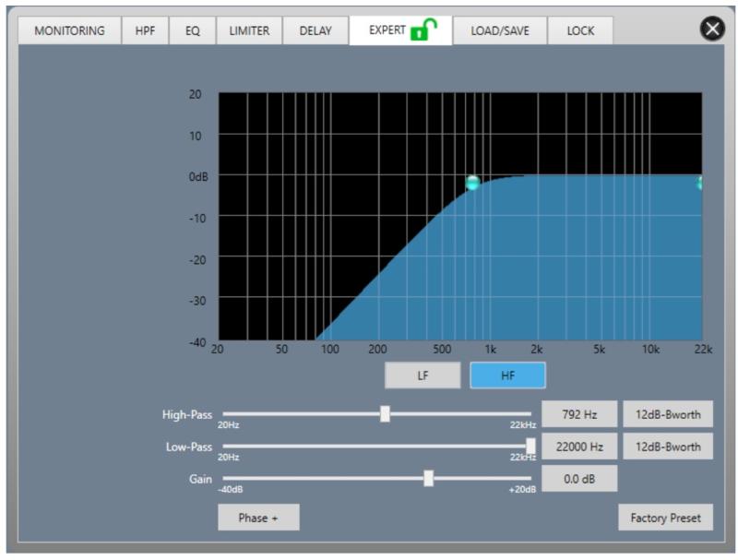Select the LOCK tab
The width and height of the screenshot is (738, 560).
point(580,30)
